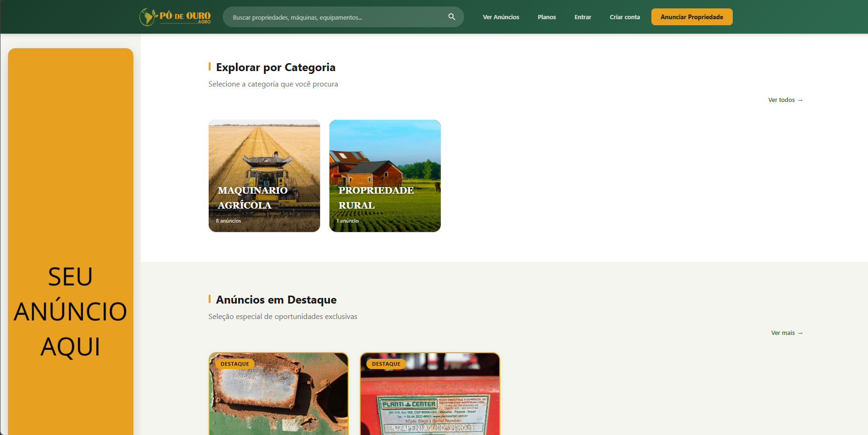The width and height of the screenshot is (868, 435).
Task: Follow the Ver mais highlights link
Action: click(x=787, y=333)
